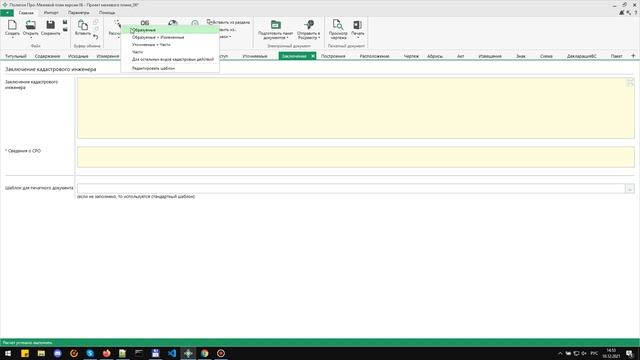Open the notification center icon

pos(629,353)
